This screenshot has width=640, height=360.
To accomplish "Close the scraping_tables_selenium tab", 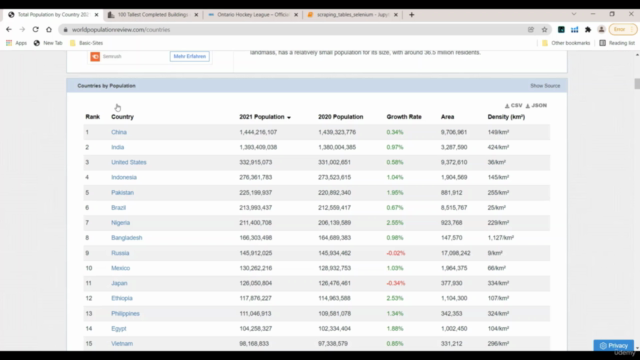I will click(396, 15).
